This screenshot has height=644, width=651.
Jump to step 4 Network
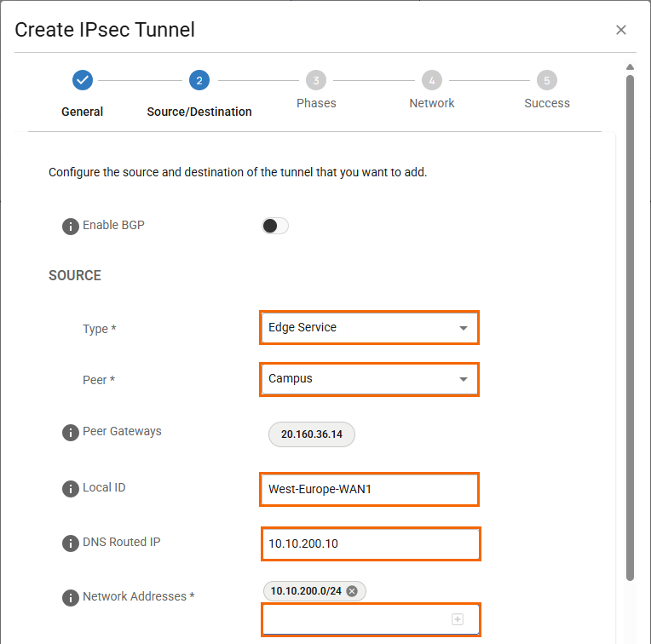coord(432,81)
